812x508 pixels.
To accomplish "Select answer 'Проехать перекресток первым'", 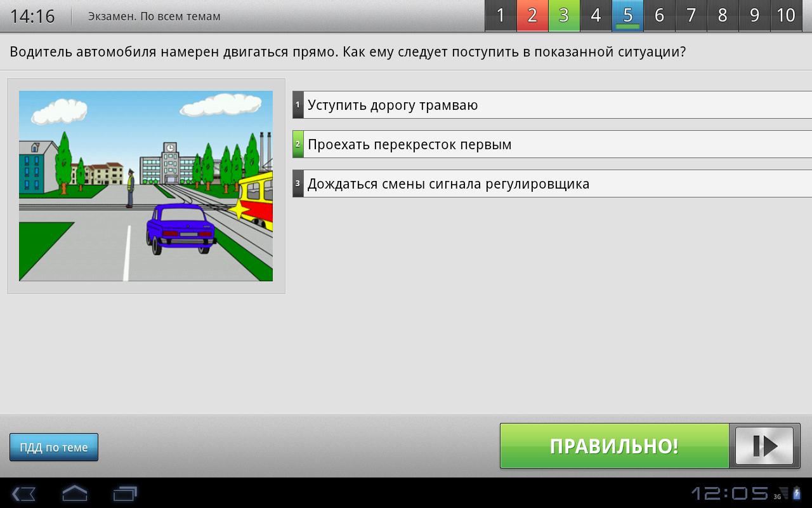I will click(x=552, y=144).
